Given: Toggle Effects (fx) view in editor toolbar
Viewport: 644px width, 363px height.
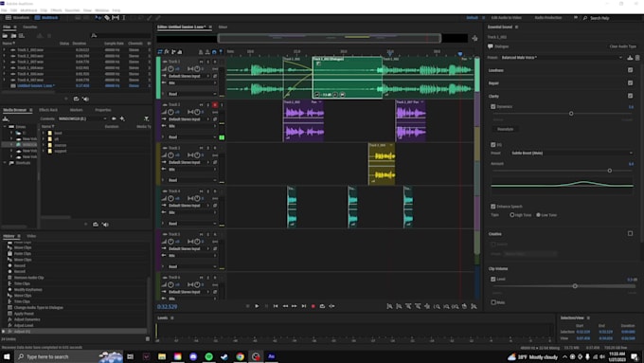Looking at the screenshot, I should click(x=167, y=52).
